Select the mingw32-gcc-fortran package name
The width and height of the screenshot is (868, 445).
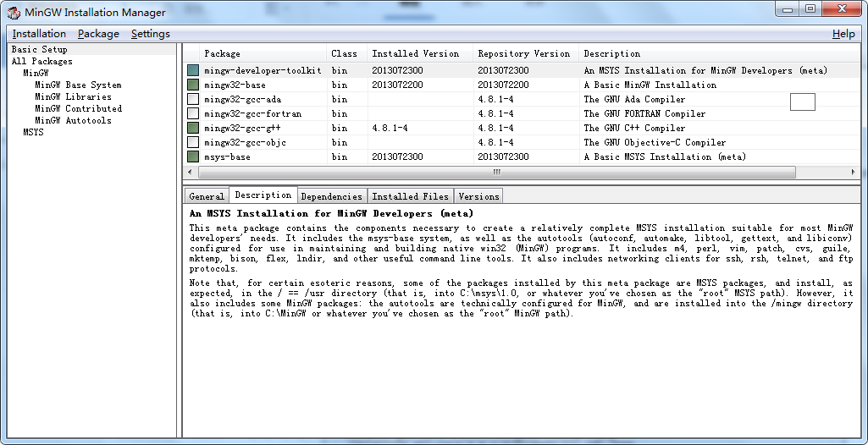253,114
